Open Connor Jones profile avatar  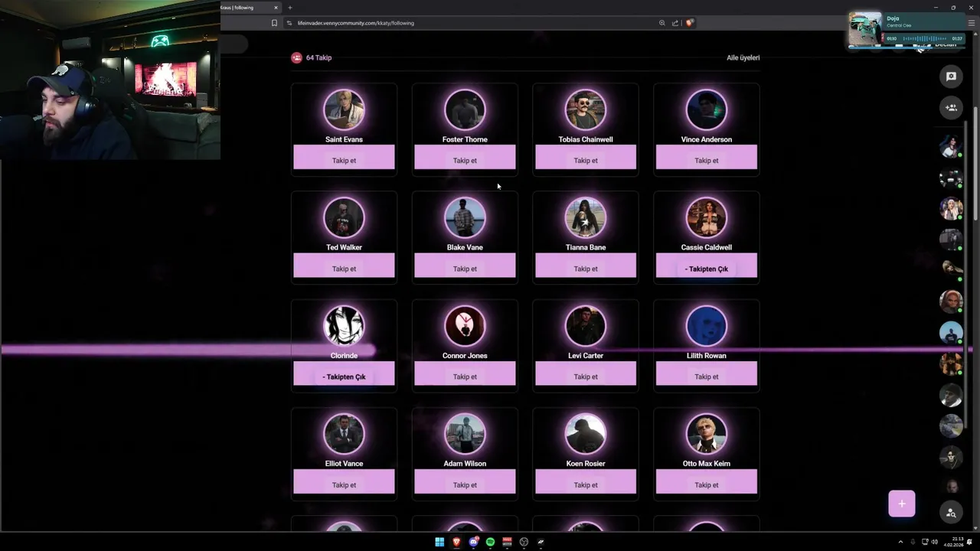point(465,326)
